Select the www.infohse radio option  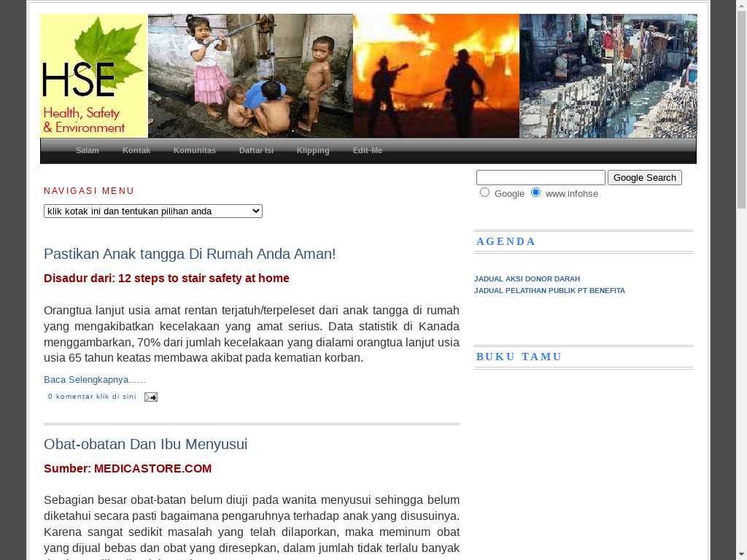coord(535,192)
